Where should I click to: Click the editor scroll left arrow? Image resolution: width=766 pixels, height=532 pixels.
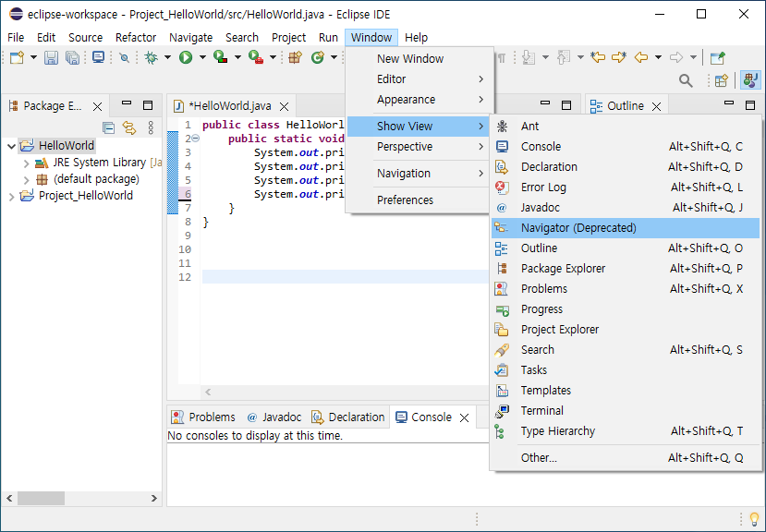click(208, 392)
